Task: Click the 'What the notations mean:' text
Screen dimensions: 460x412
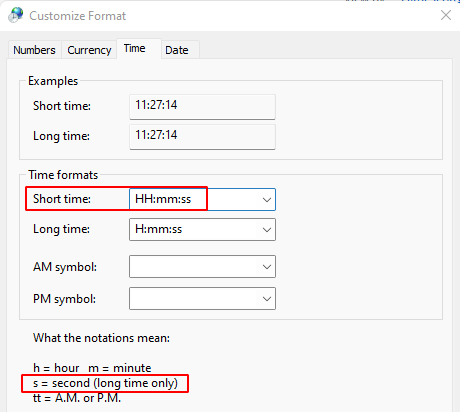Action: click(101, 338)
